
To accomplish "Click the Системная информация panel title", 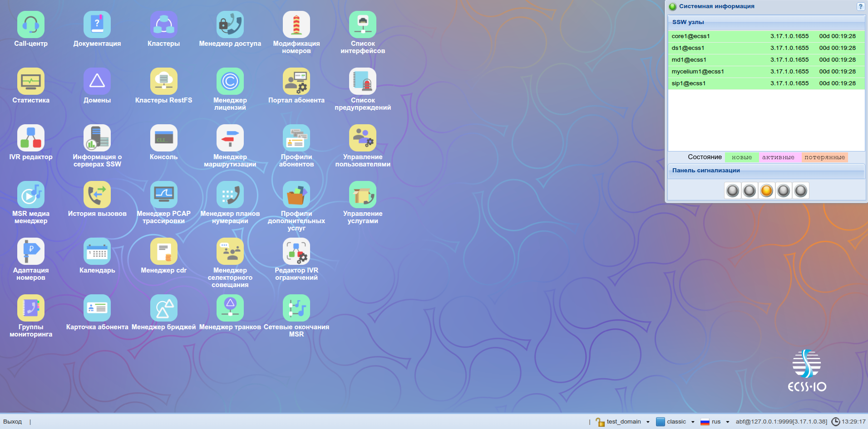I will (x=716, y=6).
